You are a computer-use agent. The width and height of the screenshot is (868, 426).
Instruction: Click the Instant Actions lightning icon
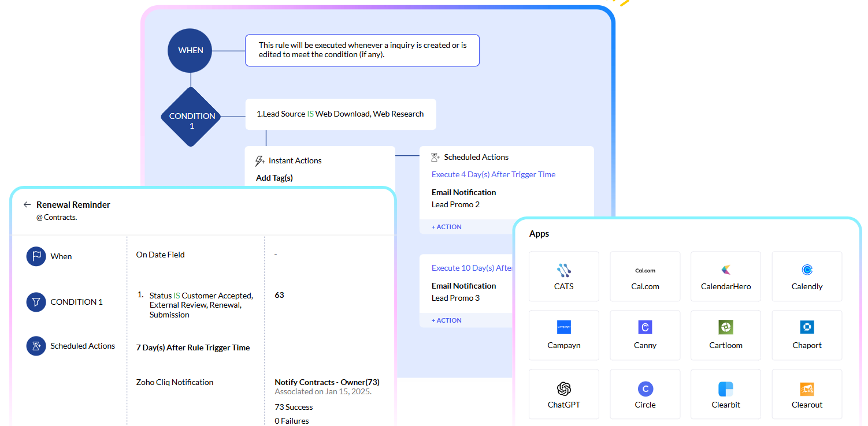(260, 161)
